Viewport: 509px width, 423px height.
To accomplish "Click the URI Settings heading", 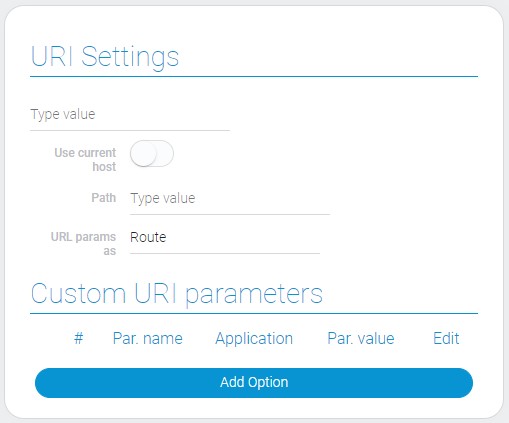I will [105, 57].
